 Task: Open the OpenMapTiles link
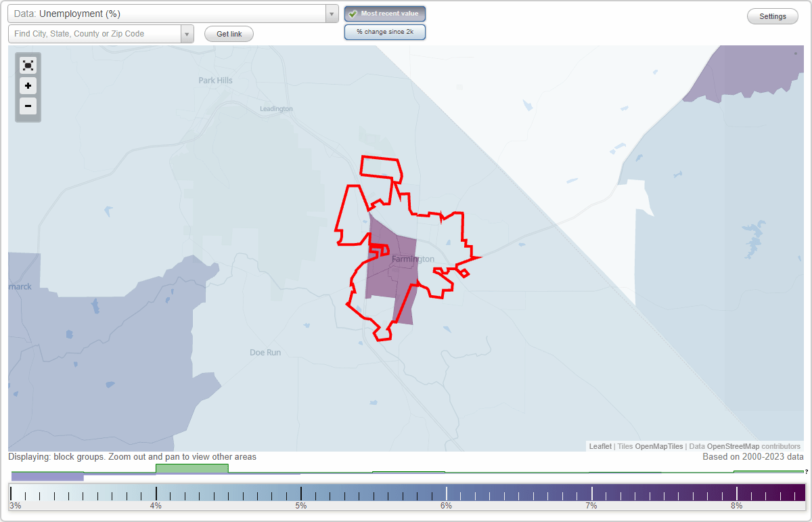click(659, 446)
